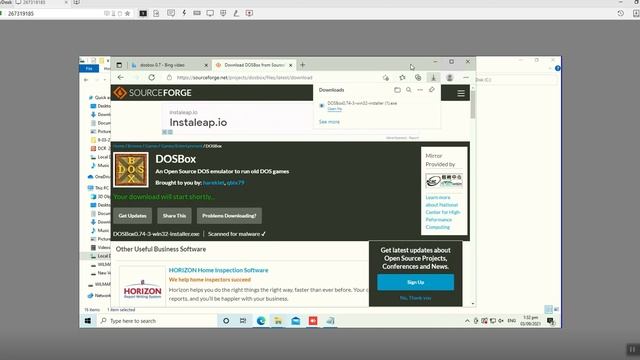Search downloads in the Downloads panel
Image resolution: width=640 pixels, height=360 pixels.
click(x=409, y=90)
